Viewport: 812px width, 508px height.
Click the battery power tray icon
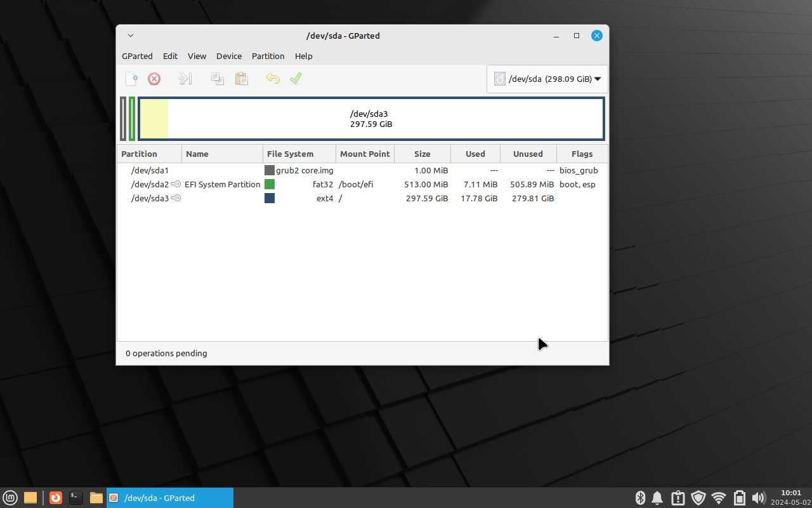pyautogui.click(x=739, y=498)
